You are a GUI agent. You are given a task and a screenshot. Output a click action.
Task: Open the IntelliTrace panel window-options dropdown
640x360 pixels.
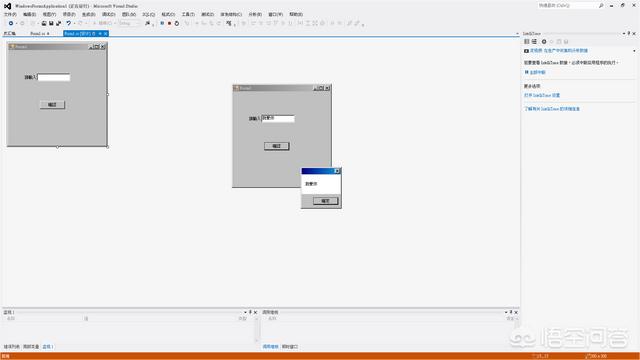click(x=624, y=33)
